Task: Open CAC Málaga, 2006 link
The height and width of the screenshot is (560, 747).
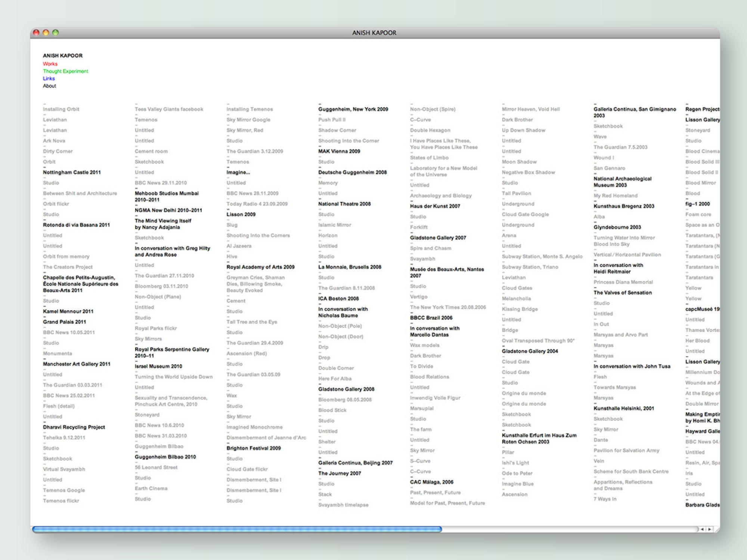Action: click(x=431, y=482)
